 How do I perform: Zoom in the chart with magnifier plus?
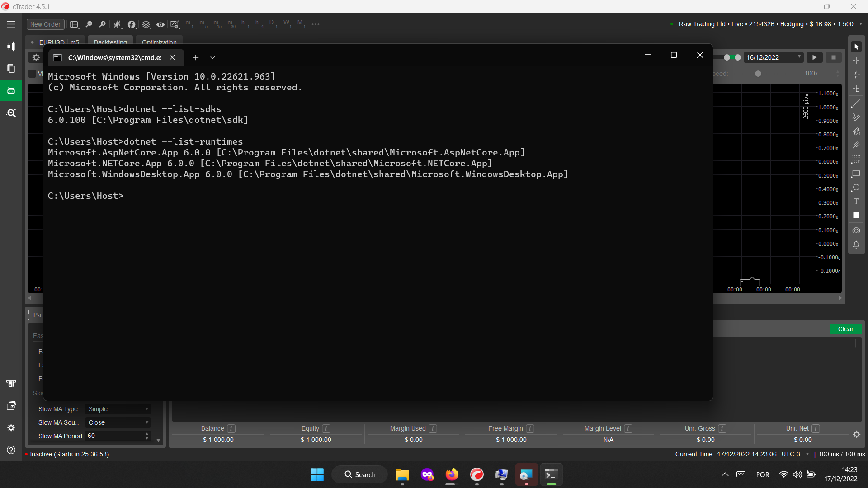coord(103,24)
